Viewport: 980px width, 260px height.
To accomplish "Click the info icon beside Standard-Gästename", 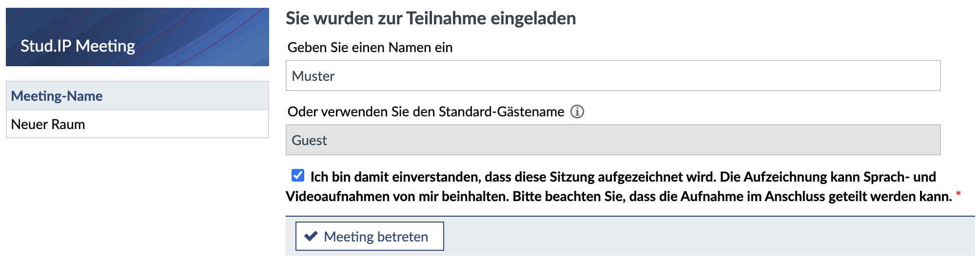I will 577,111.
